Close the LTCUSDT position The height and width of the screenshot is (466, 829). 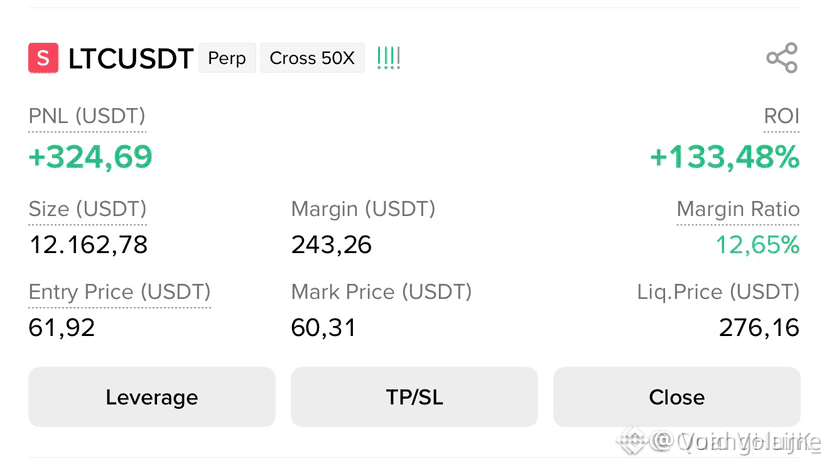click(677, 397)
